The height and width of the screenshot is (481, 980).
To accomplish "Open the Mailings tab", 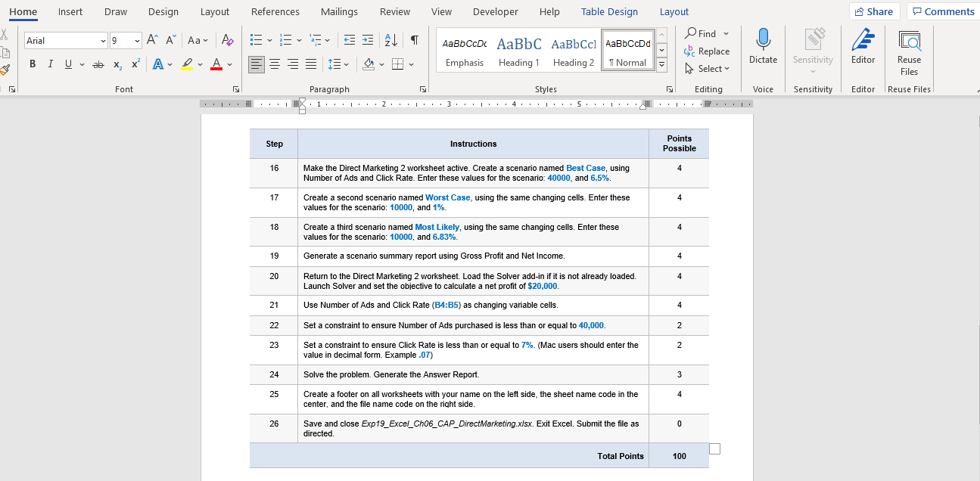I will [x=340, y=11].
